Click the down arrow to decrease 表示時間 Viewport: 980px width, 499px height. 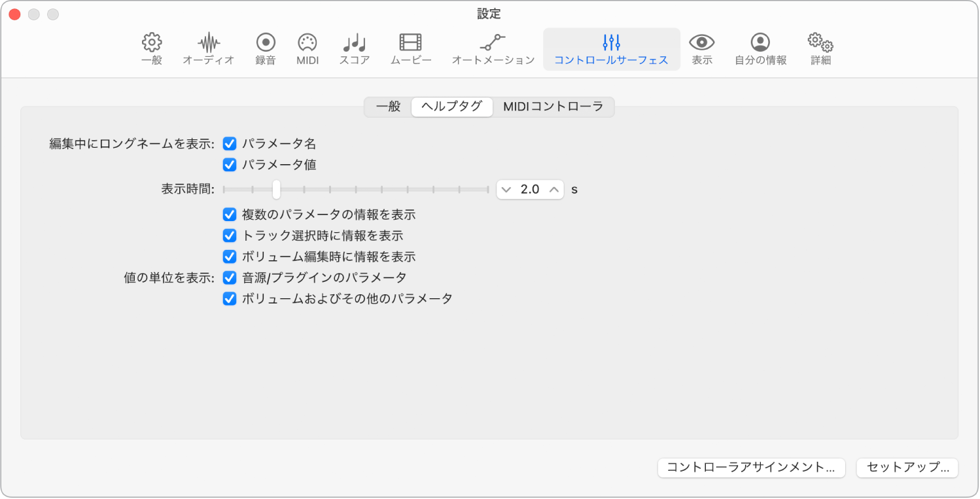point(505,189)
